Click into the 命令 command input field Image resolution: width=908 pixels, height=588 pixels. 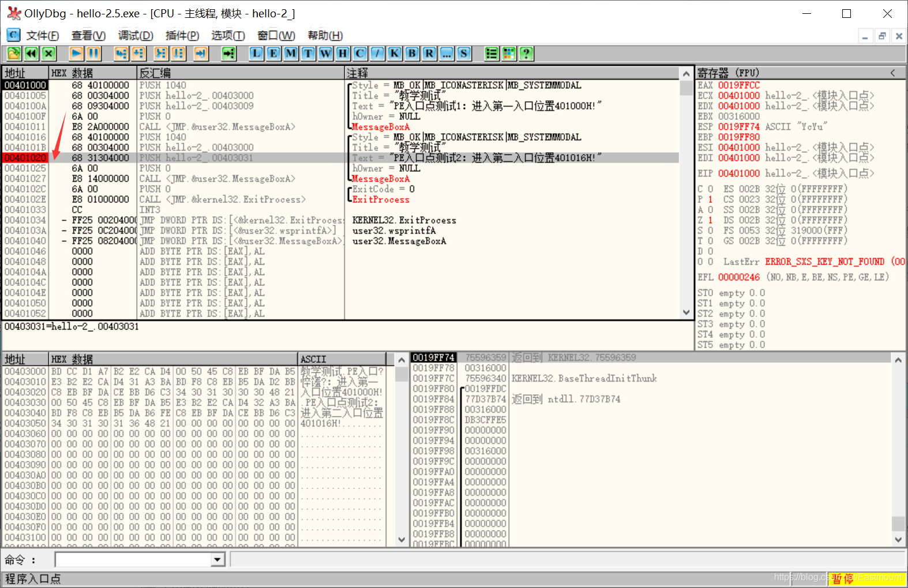tap(134, 560)
